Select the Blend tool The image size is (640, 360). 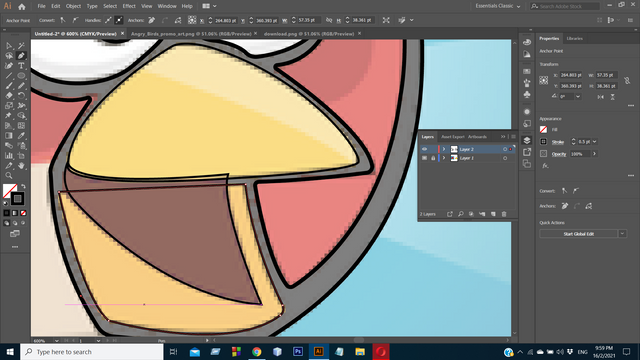9,146
